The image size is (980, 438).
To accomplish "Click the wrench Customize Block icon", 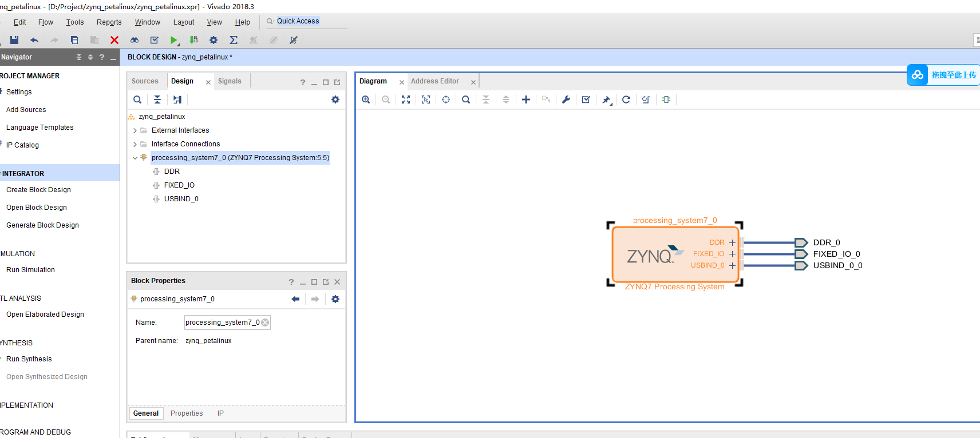I will click(x=566, y=99).
